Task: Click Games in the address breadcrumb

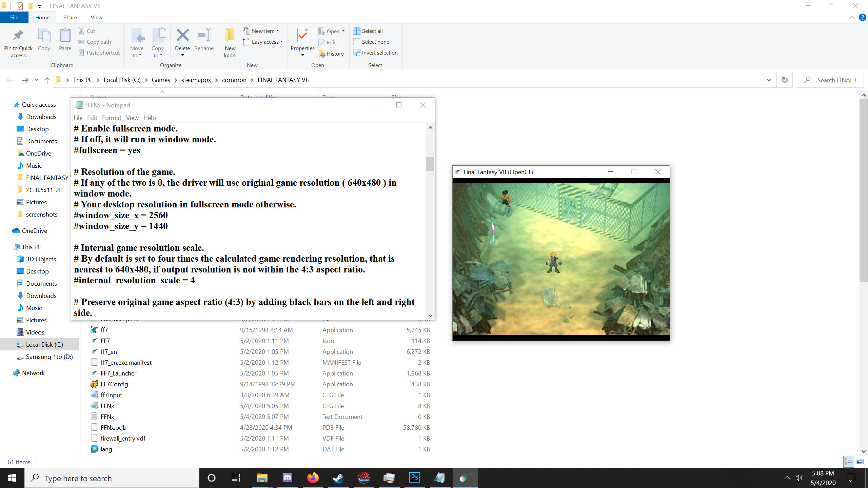Action: click(x=161, y=80)
